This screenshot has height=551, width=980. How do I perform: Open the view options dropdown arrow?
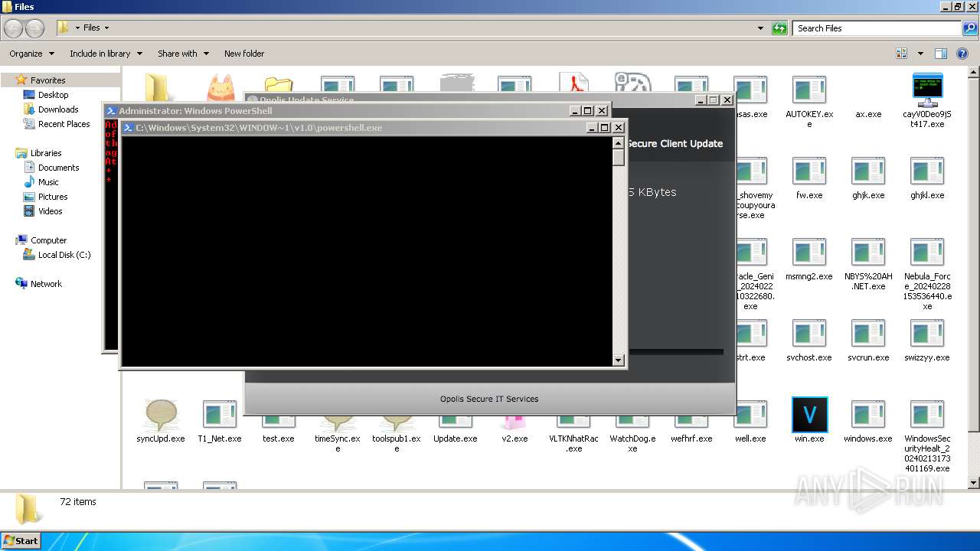pos(920,54)
